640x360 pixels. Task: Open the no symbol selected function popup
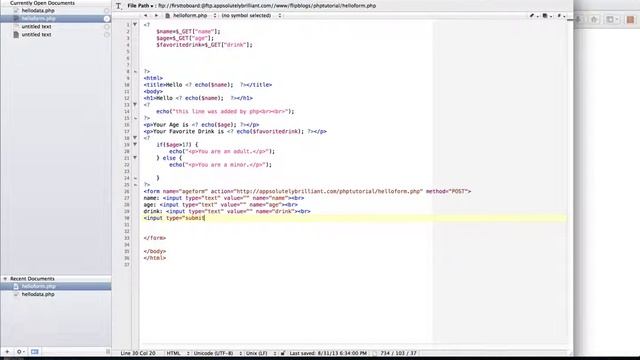tap(251, 16)
